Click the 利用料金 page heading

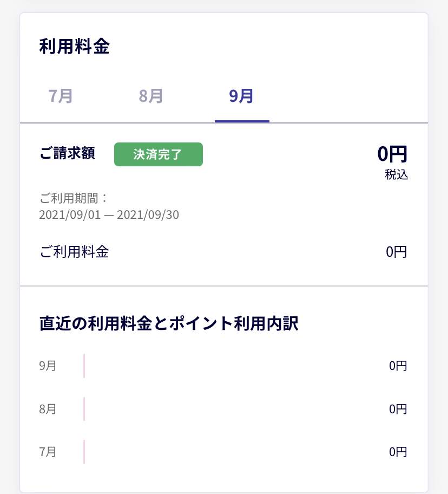74,47
